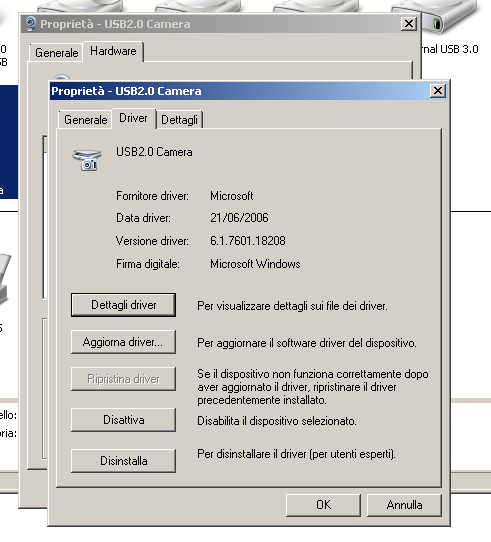Click the Microsoft Windows digital signature text

click(255, 264)
